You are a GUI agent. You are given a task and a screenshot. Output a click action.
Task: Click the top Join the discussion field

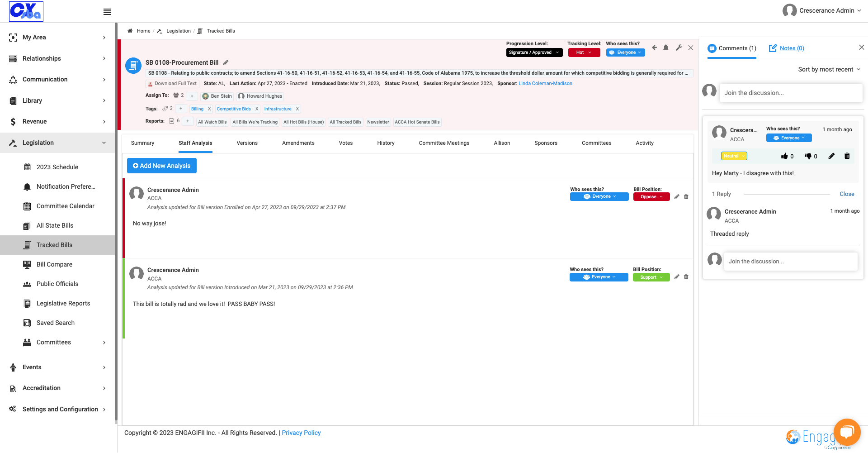point(791,93)
